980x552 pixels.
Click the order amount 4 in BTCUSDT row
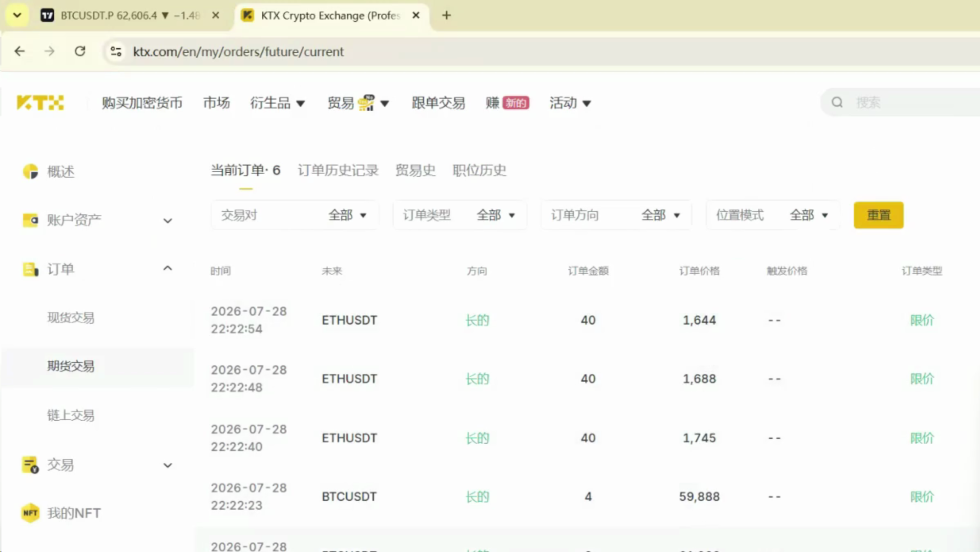coord(588,496)
